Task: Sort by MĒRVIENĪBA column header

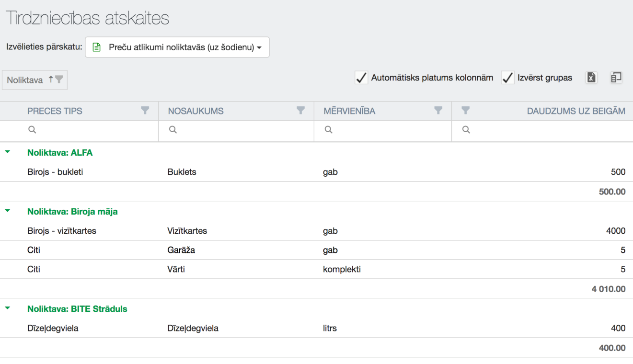Action: [x=349, y=111]
